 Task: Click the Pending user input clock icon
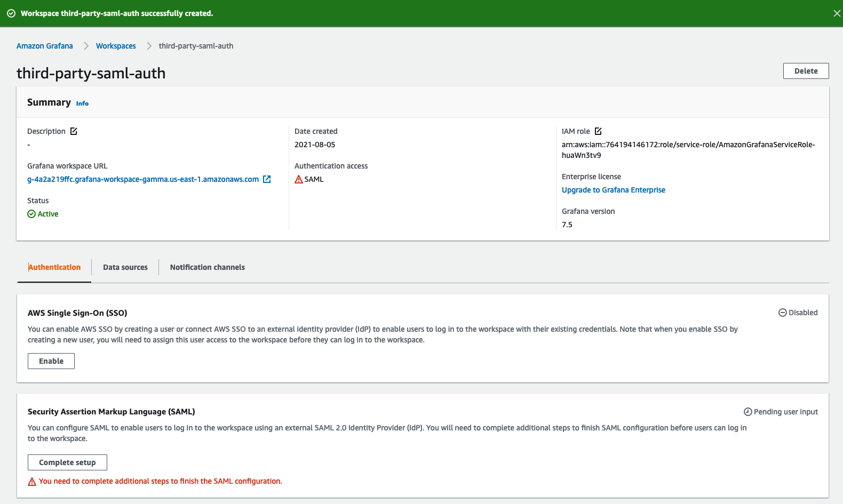coord(748,412)
